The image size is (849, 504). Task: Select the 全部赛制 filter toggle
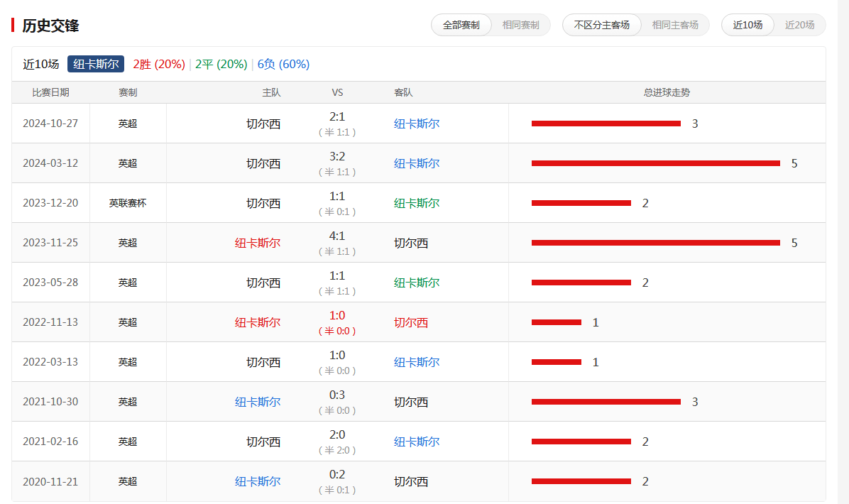(461, 25)
